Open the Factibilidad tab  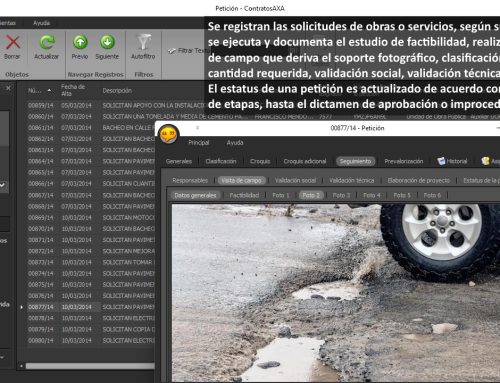coord(244,195)
